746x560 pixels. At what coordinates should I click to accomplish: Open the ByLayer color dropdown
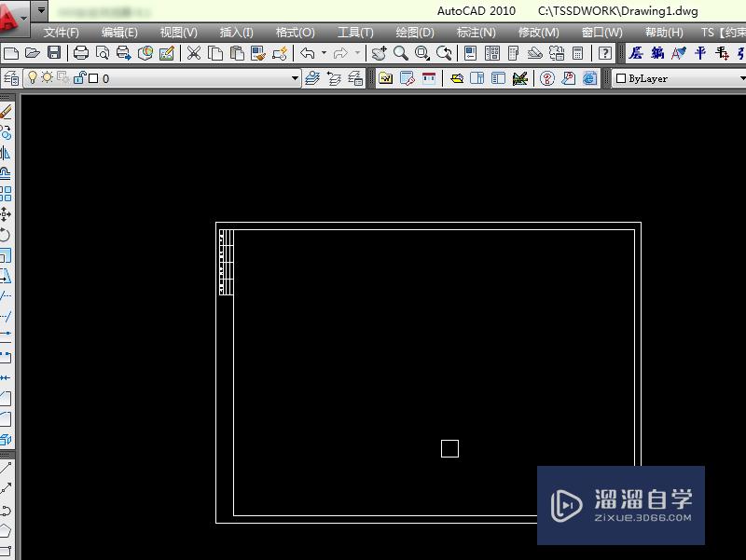741,78
